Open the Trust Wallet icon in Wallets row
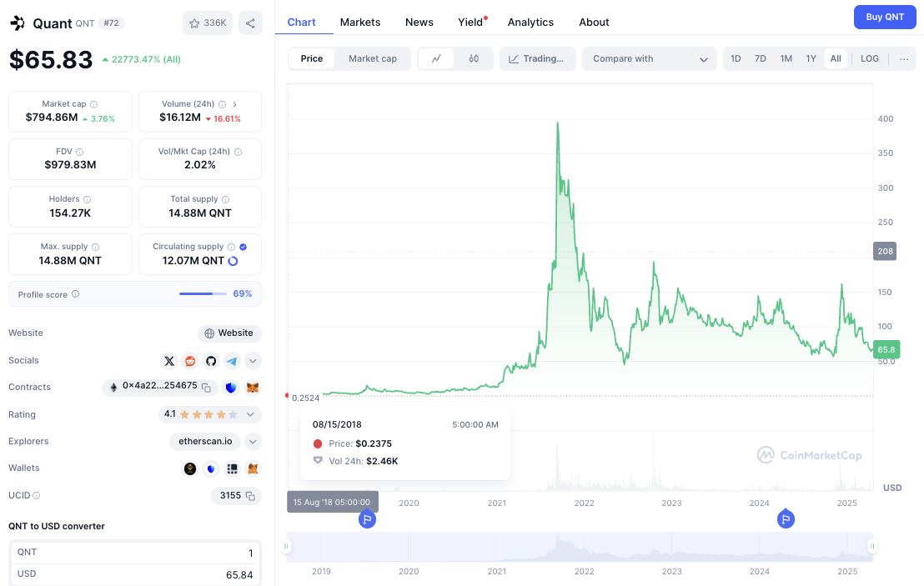 211,468
